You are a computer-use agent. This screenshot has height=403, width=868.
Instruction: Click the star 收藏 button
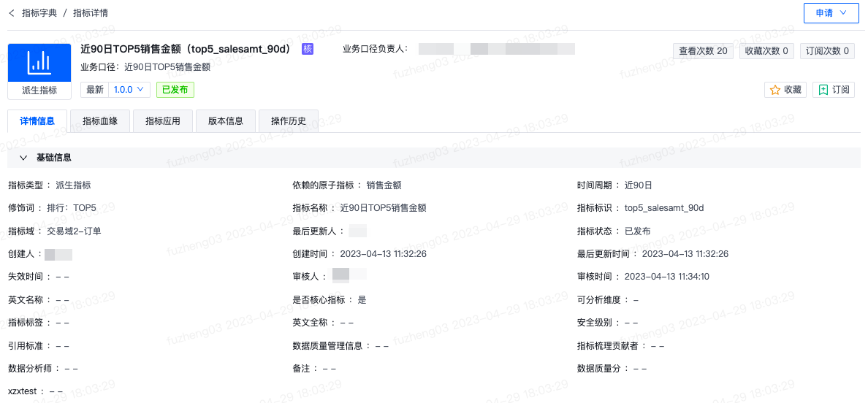(x=785, y=90)
